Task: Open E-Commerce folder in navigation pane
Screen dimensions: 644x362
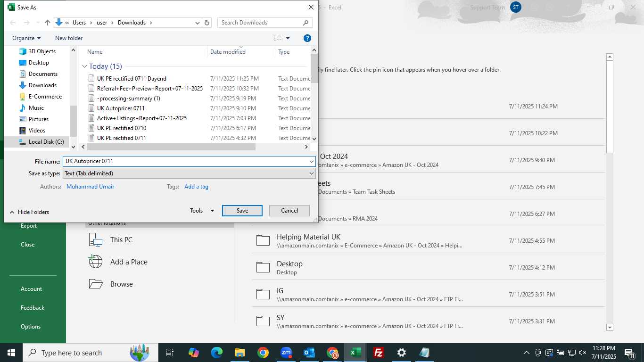Action: (x=45, y=97)
